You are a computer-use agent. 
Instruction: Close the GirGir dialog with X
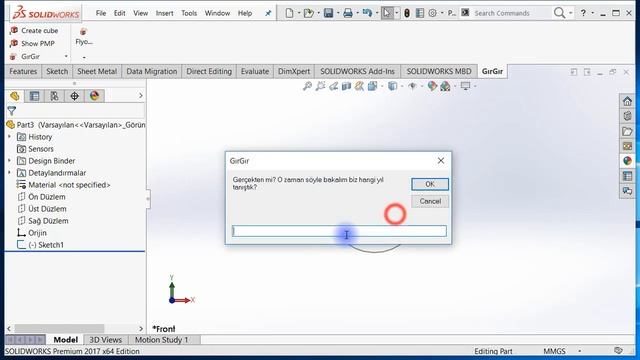441,161
